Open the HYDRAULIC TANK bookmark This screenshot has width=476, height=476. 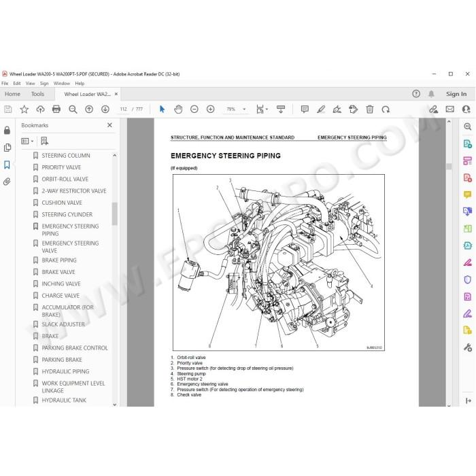tap(64, 401)
